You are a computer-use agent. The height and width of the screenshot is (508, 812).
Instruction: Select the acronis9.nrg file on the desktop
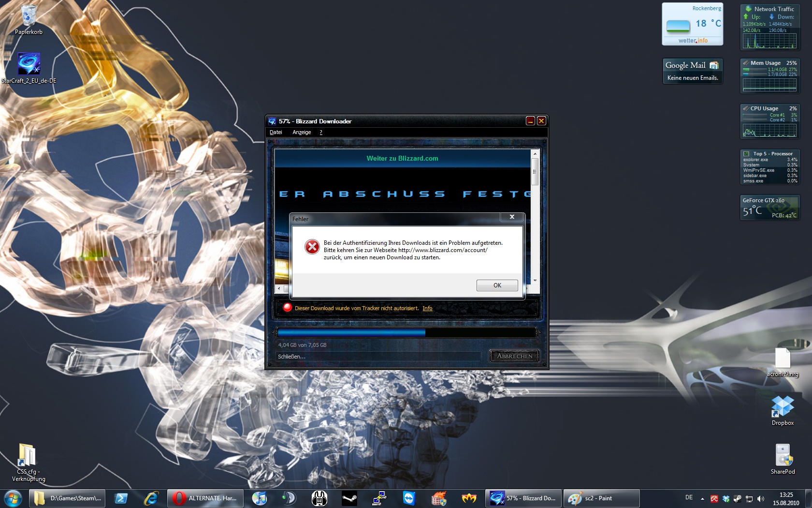[x=783, y=359]
